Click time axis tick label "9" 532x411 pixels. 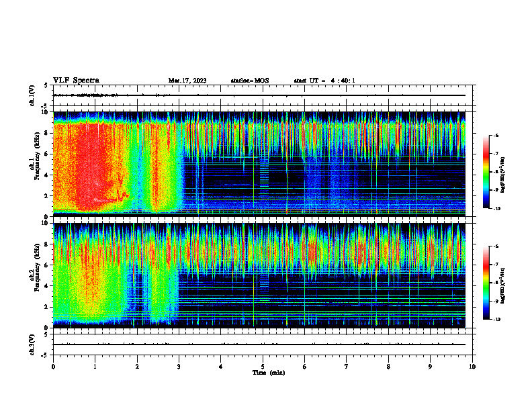[431, 367]
